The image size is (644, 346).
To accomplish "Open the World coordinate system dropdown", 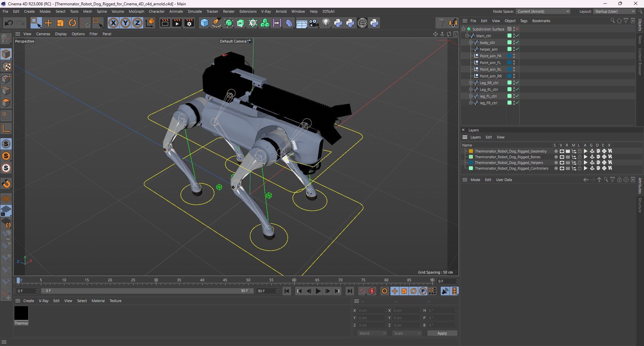I will (372, 333).
